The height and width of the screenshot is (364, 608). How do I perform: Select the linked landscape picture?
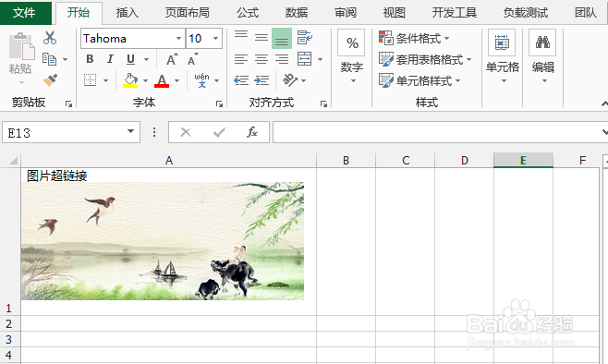pos(163,241)
